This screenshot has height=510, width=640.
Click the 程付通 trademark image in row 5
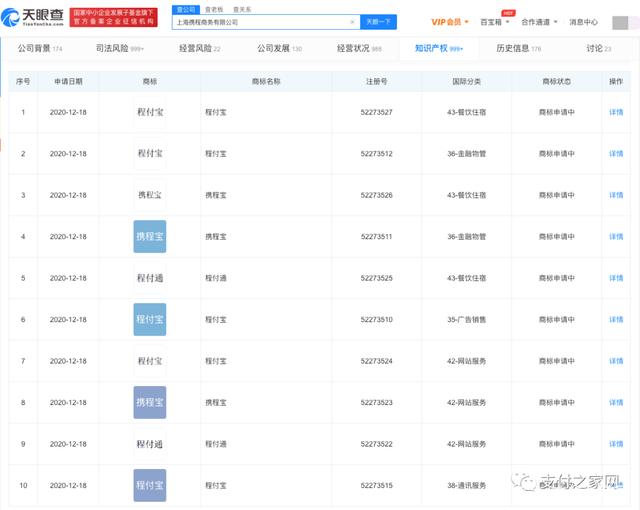[150, 278]
